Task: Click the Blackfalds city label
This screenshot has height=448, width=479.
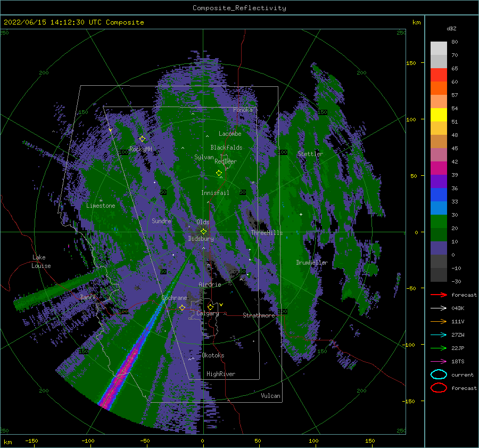Action: (x=226, y=148)
